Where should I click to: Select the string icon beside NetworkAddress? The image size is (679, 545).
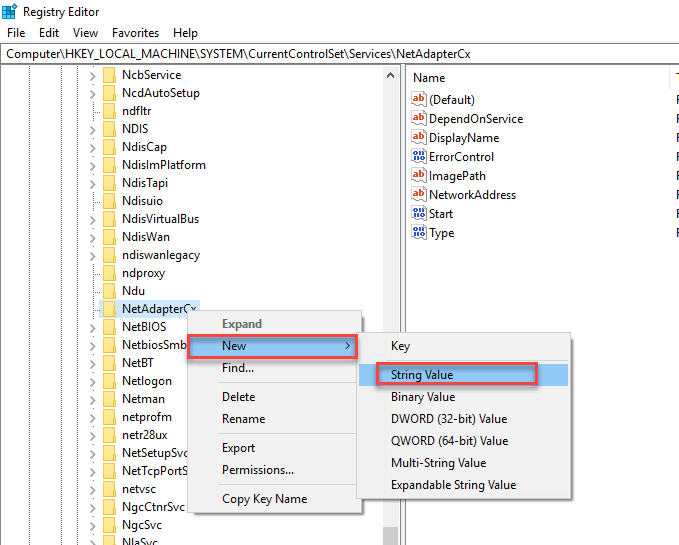[419, 195]
